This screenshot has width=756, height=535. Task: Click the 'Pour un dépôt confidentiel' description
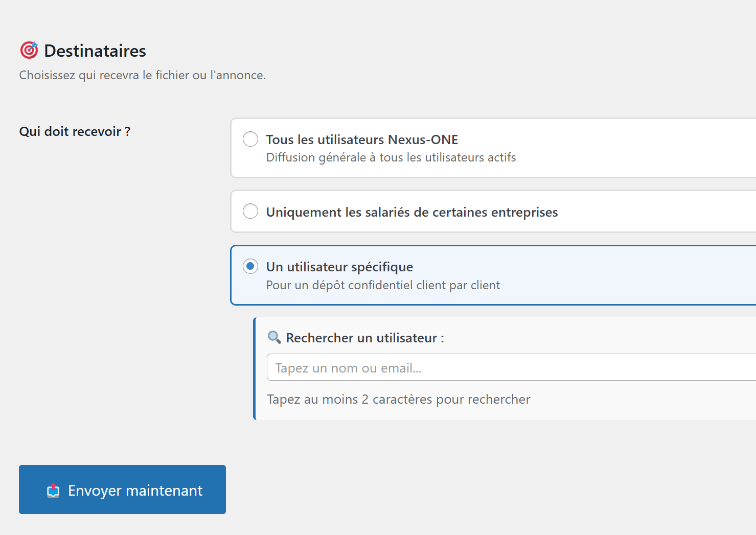pyautogui.click(x=383, y=285)
